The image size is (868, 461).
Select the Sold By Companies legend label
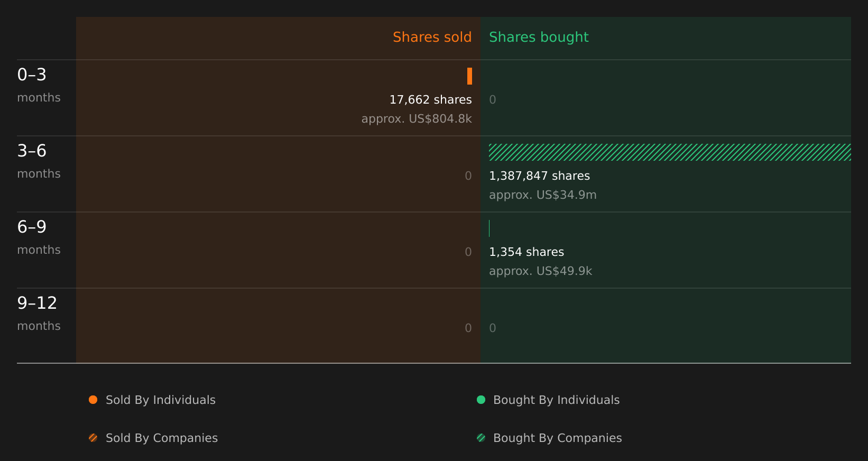(x=162, y=438)
